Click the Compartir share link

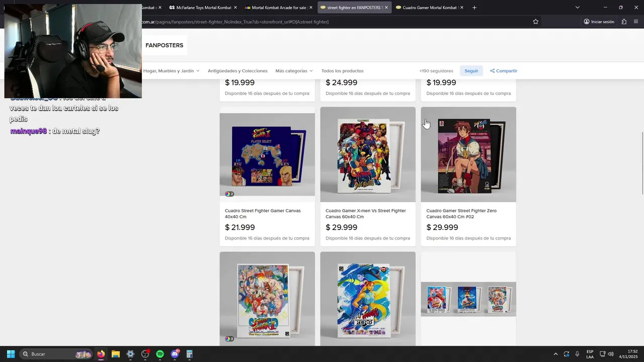coord(504,71)
